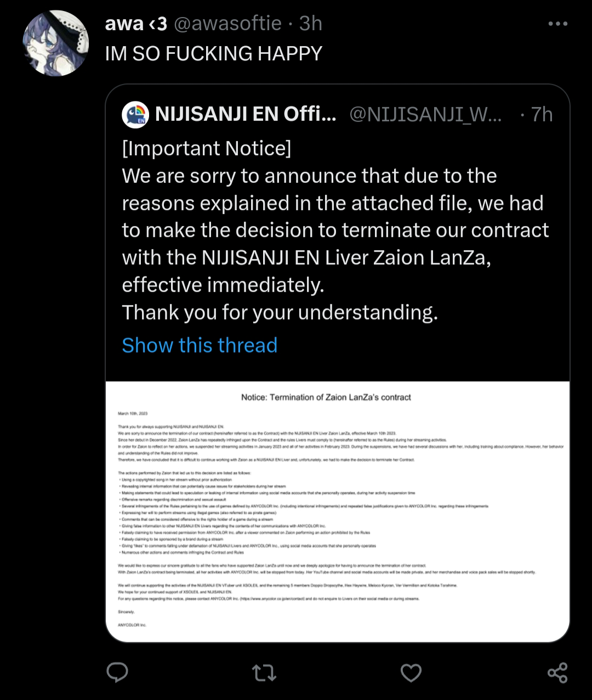Open the @awasoftie username handle

point(227,24)
